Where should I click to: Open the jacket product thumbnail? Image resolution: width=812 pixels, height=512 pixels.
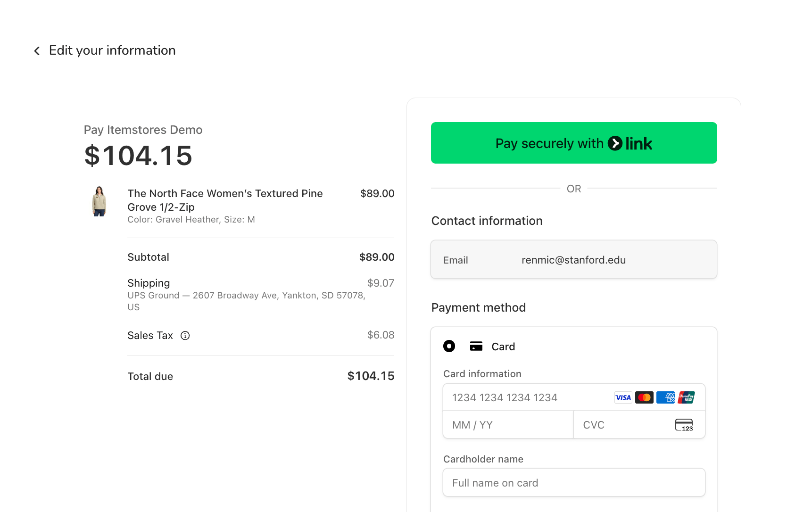click(99, 201)
